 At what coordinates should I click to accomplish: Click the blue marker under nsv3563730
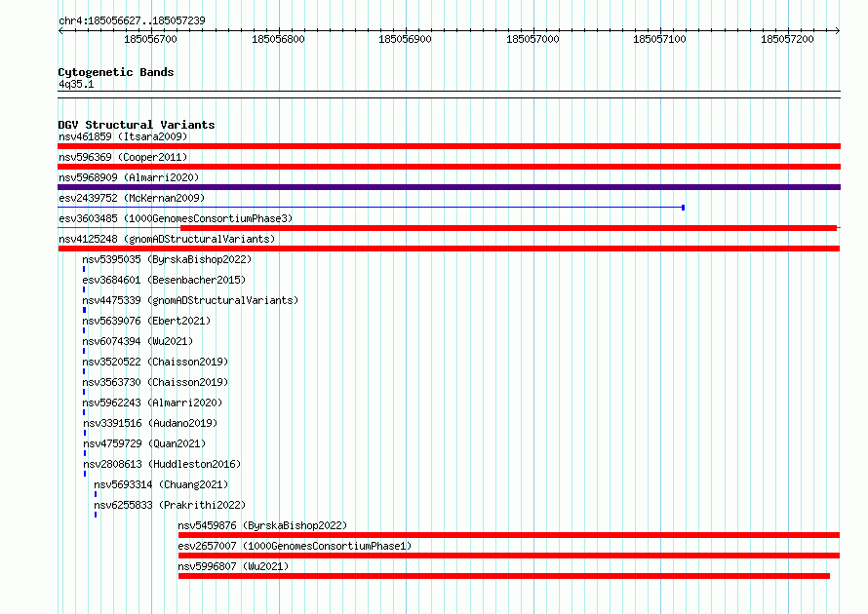84,392
